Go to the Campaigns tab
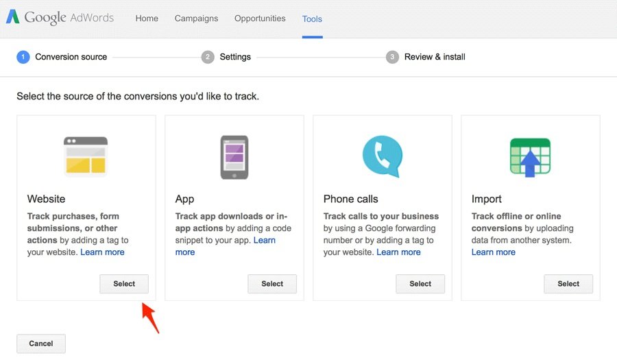This screenshot has height=364, width=617. coord(196,19)
